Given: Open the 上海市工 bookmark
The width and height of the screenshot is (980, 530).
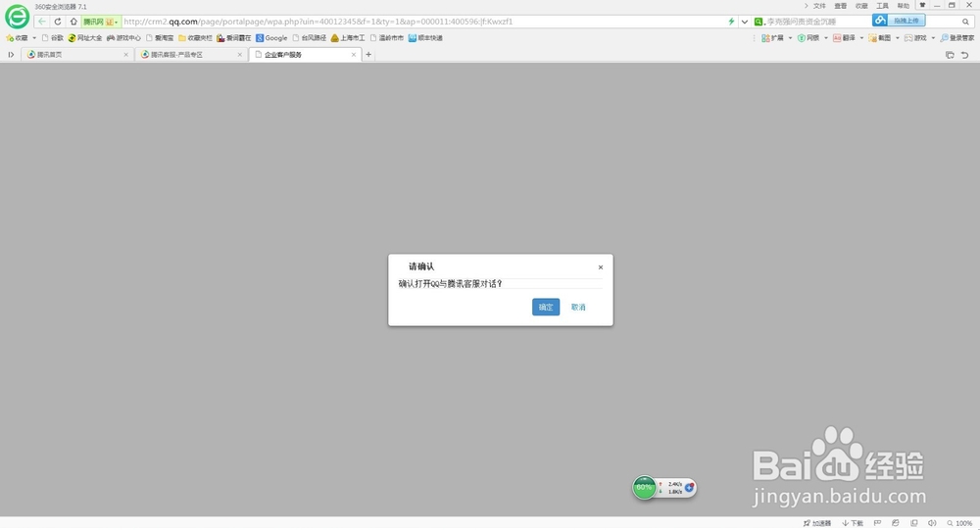Looking at the screenshot, I should [348, 38].
